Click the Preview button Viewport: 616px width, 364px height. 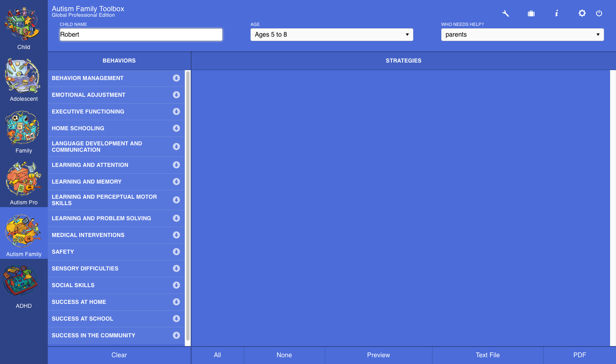378,355
